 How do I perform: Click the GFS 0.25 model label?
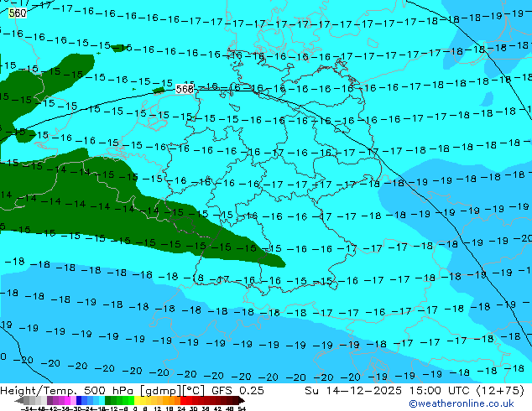[237, 391]
